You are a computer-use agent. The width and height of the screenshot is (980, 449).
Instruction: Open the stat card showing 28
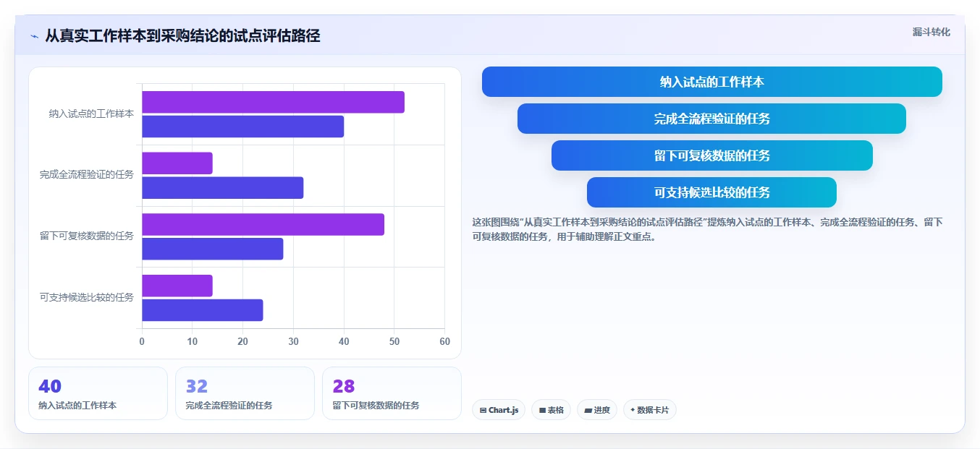[392, 393]
